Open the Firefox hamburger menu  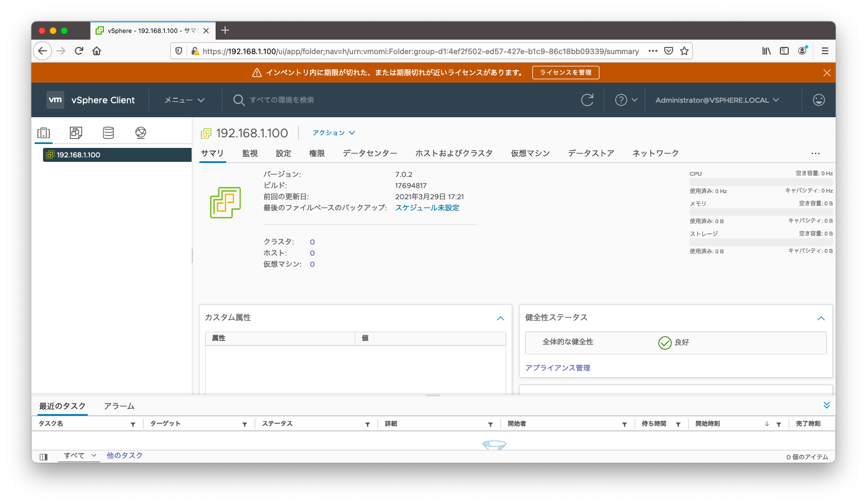click(x=825, y=51)
